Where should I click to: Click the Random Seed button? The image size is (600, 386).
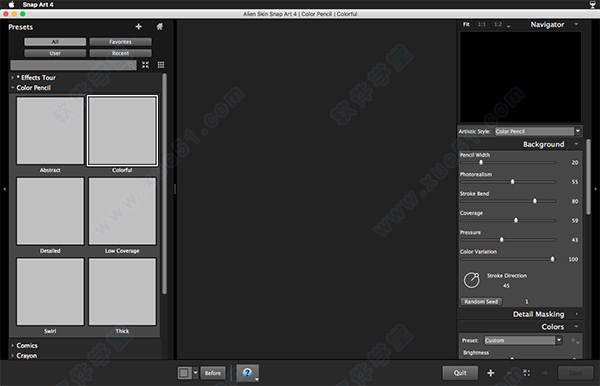point(481,301)
